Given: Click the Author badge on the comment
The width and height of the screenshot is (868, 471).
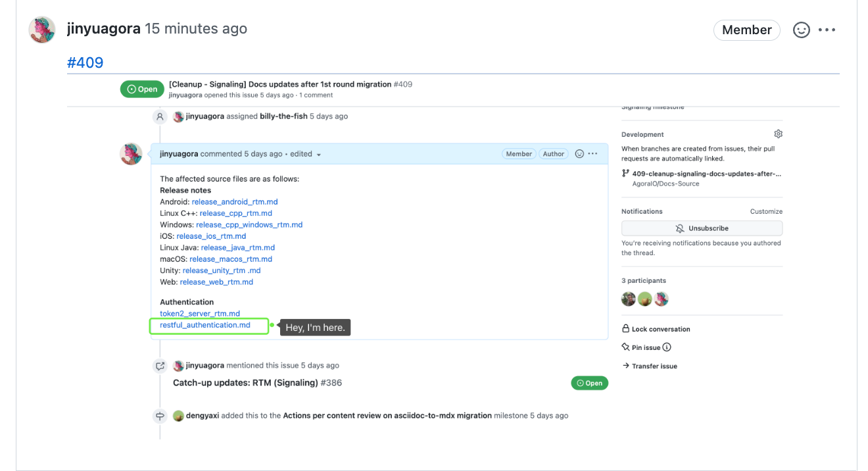Looking at the screenshot, I should [x=553, y=153].
